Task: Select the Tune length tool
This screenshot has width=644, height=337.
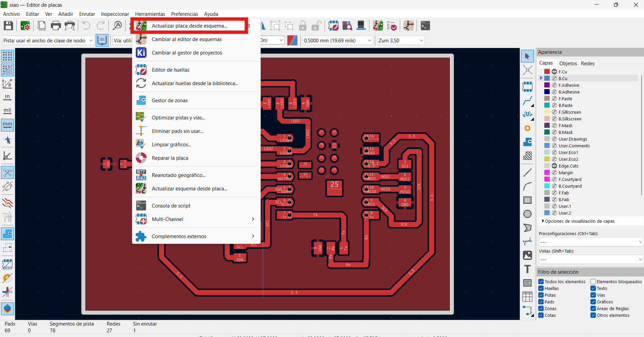Action: pos(527,114)
